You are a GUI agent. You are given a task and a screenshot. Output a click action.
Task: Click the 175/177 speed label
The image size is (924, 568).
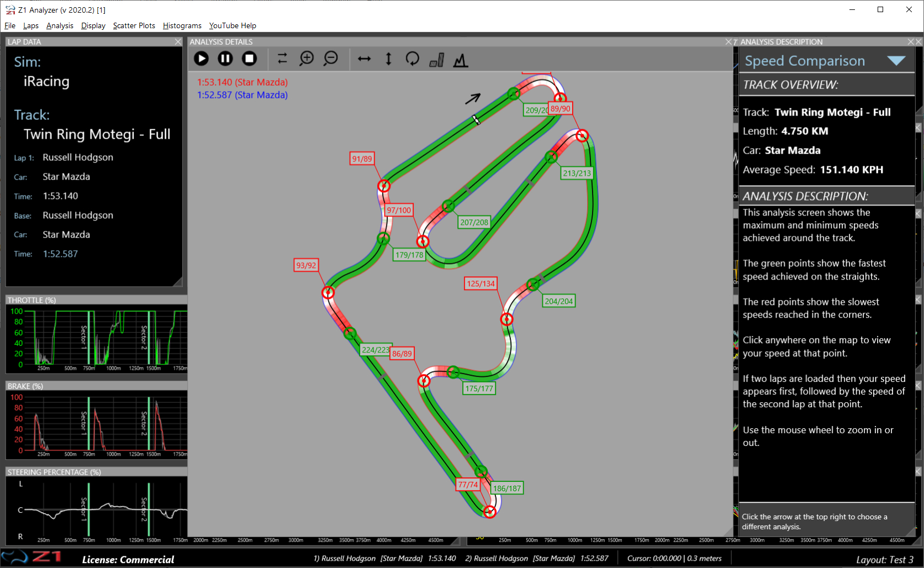pos(479,388)
